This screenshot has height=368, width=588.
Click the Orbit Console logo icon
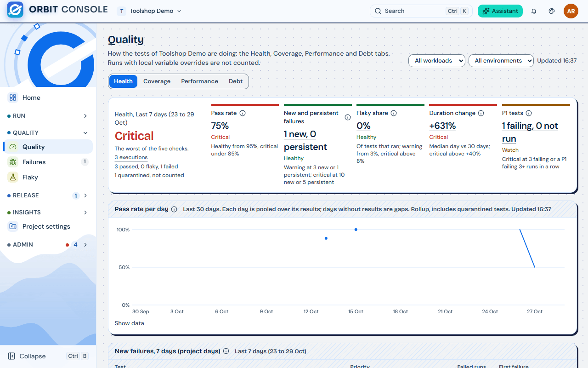[15, 10]
